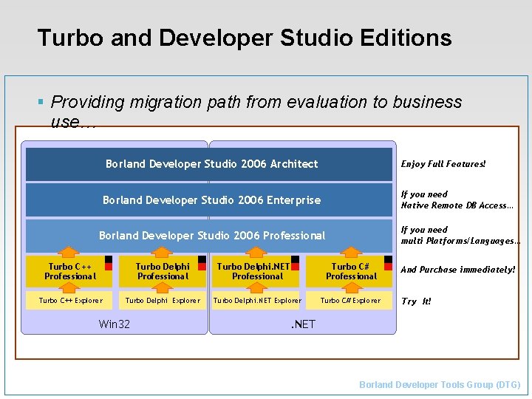
Task: Click the 'And Purchase immediately!' text
Action: (x=457, y=270)
